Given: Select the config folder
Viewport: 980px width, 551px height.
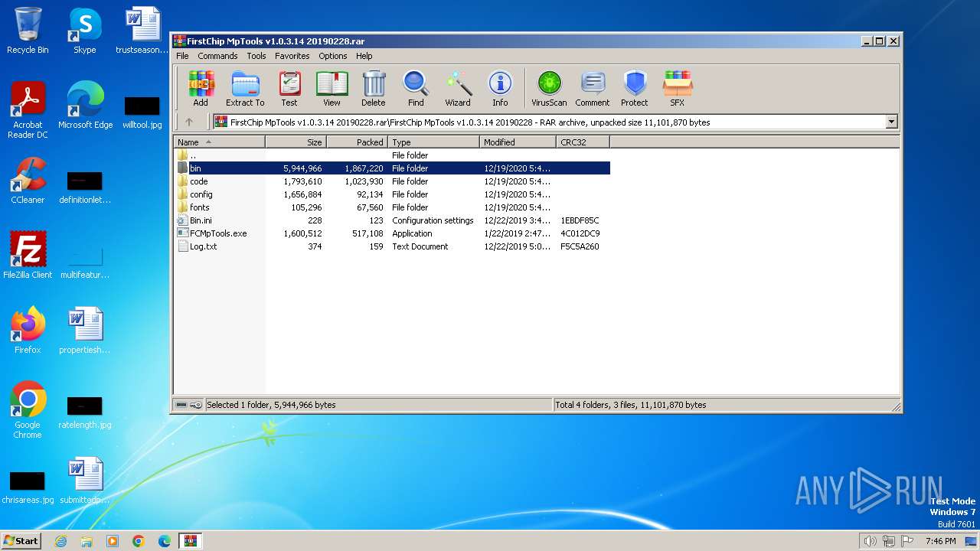Looking at the screenshot, I should pyautogui.click(x=393, y=194).
